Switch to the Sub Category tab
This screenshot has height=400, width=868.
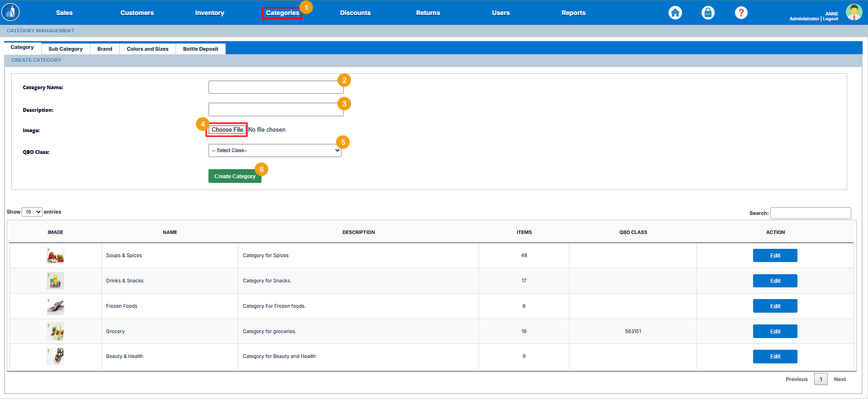pyautogui.click(x=66, y=49)
